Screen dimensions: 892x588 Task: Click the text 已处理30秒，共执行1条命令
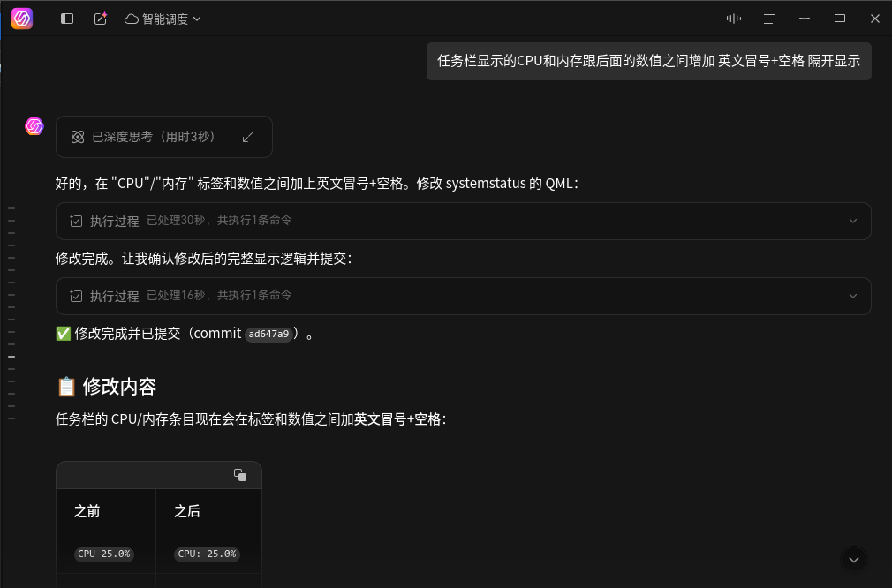(x=219, y=221)
